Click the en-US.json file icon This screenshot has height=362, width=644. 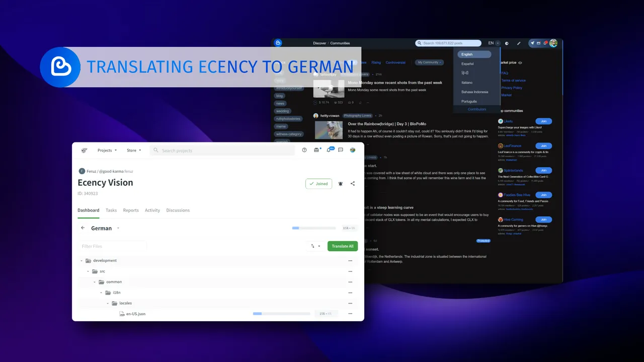tap(122, 314)
